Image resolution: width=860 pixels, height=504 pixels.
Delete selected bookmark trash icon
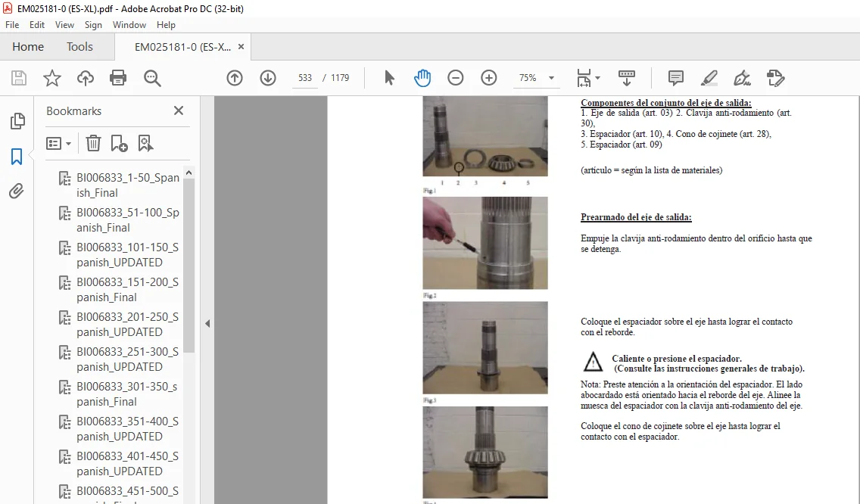93,143
